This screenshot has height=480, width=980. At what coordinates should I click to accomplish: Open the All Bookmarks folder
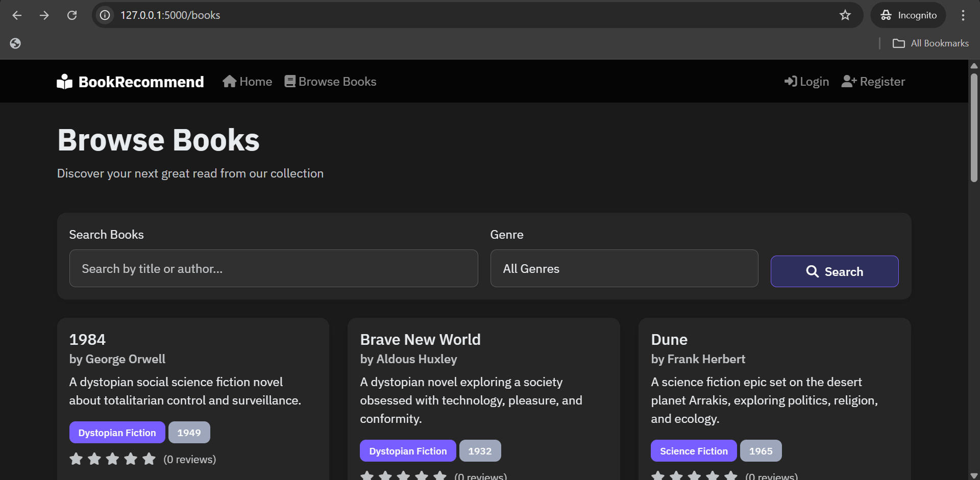(930, 43)
